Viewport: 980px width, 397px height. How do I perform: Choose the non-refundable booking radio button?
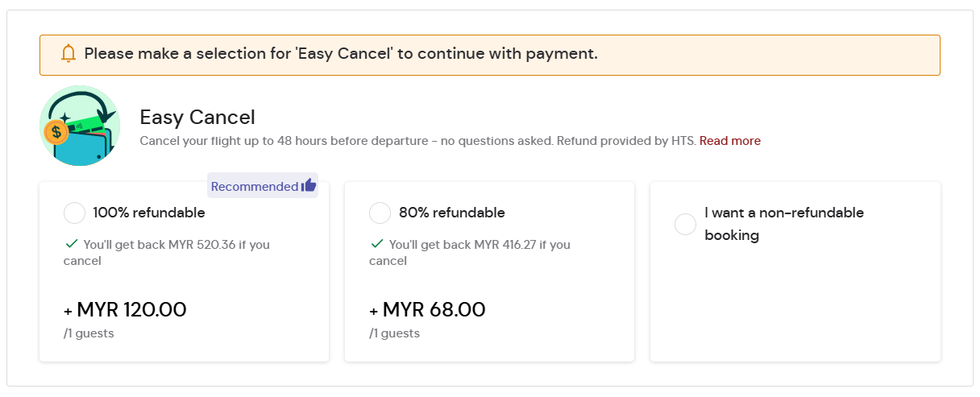click(x=685, y=225)
